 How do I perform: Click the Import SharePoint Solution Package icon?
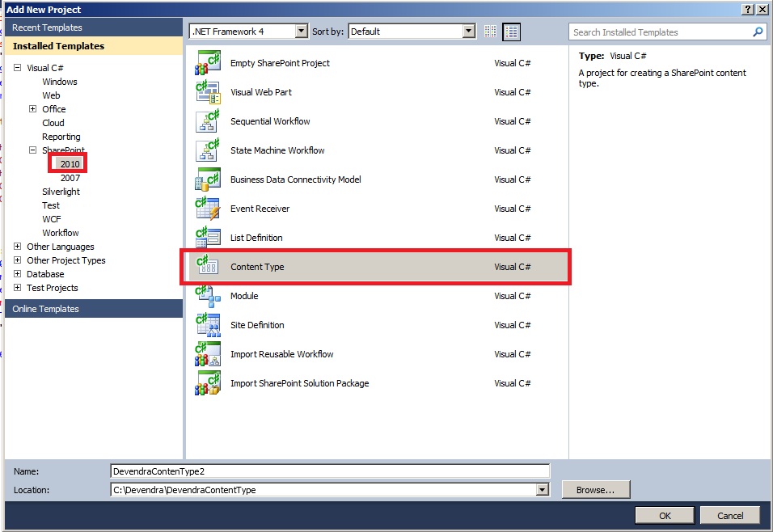click(208, 382)
